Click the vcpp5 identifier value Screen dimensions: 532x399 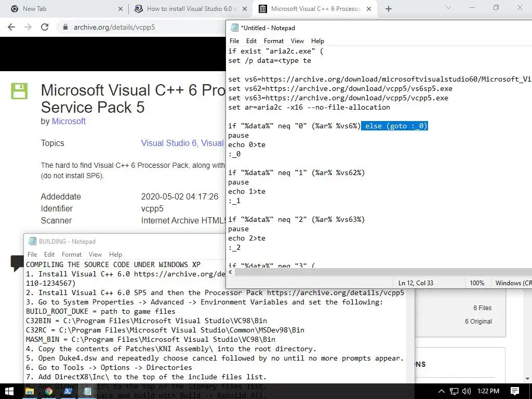coord(152,209)
